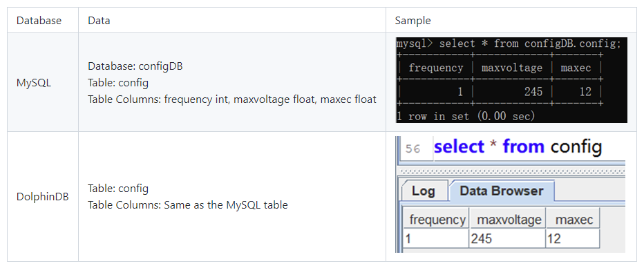Click the 'Database: configDB' text line

pyautogui.click(x=135, y=66)
